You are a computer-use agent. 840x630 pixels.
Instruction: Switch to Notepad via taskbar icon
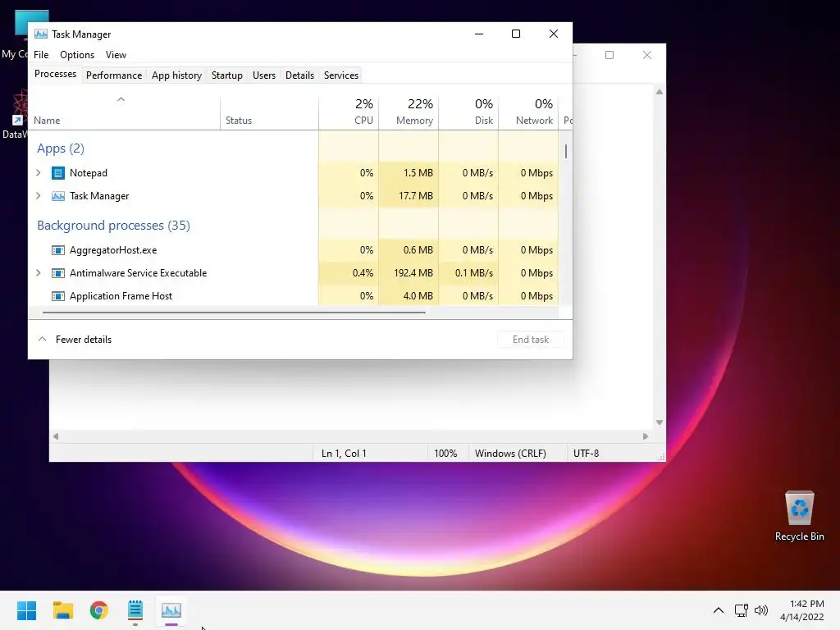pyautogui.click(x=135, y=610)
